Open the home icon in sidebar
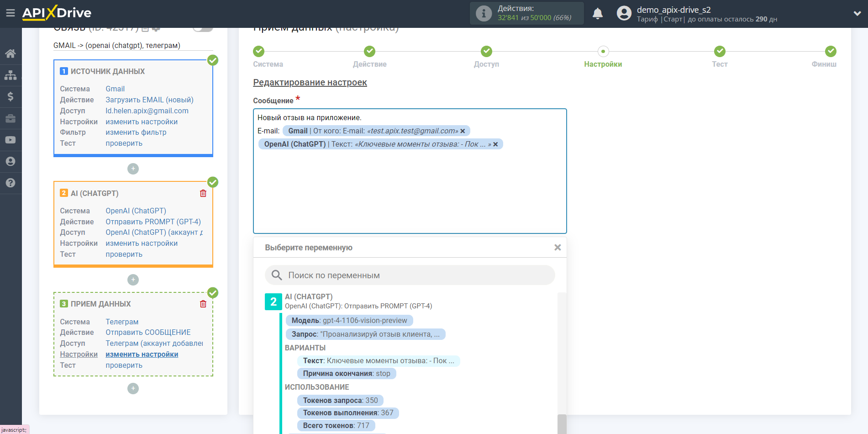Viewport: 868px width, 434px height. (x=11, y=53)
